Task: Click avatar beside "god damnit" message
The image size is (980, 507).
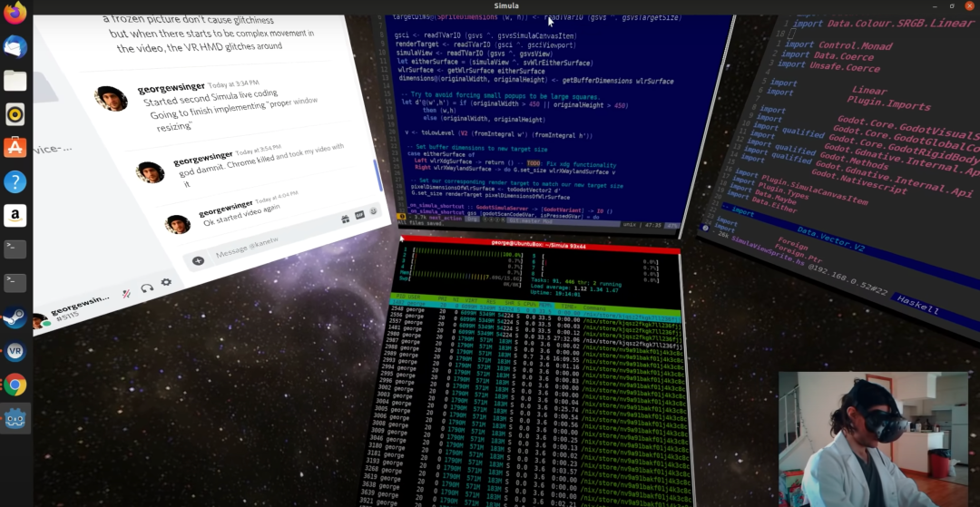Action: coord(150,171)
